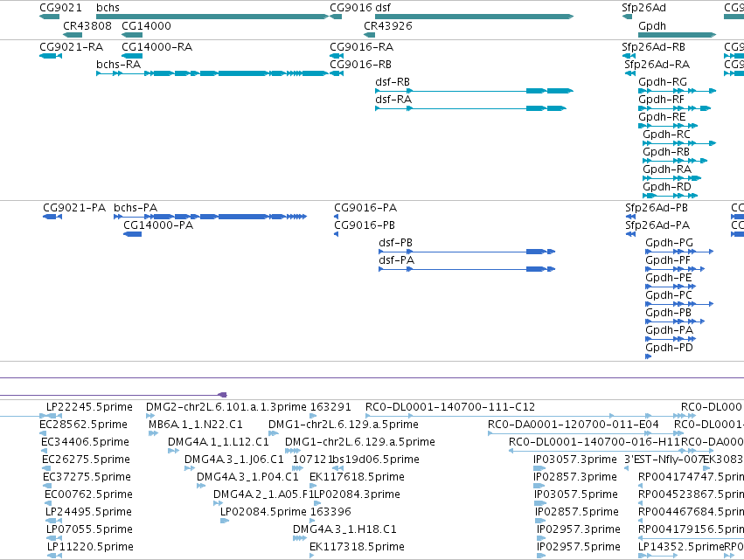Select the DMG4A.3_1.H18.C1 EST label

[x=344, y=529]
